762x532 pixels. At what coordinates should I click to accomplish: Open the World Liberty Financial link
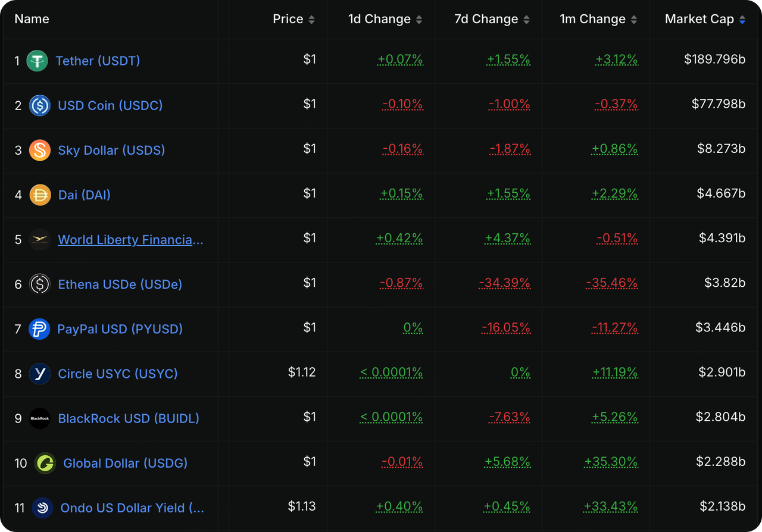coord(130,240)
